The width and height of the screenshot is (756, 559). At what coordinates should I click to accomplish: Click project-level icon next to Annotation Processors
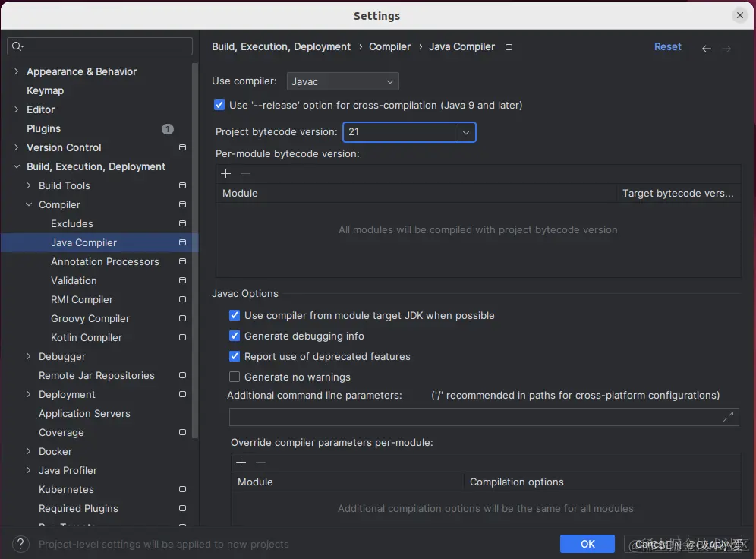pyautogui.click(x=182, y=261)
